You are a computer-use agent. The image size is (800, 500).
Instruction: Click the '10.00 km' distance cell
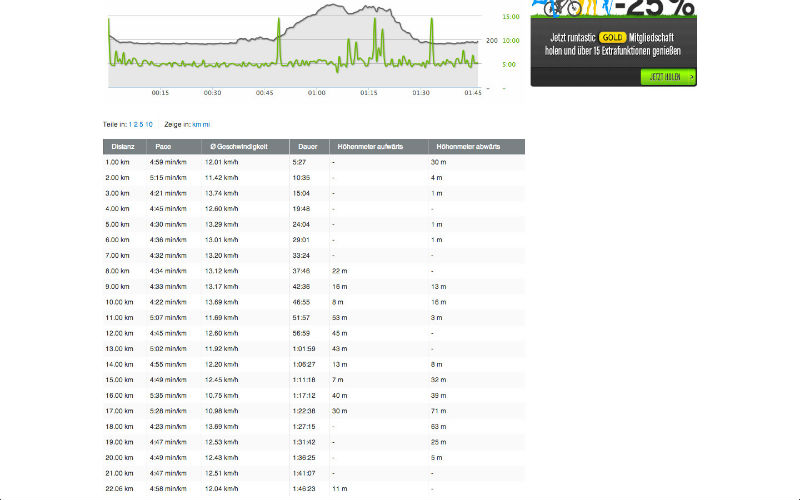[119, 302]
